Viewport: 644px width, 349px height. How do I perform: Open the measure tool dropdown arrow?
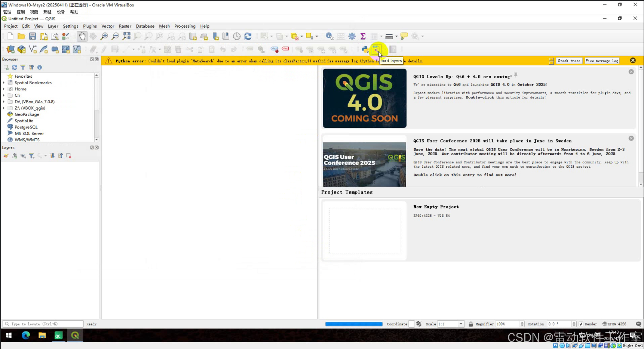(x=396, y=36)
